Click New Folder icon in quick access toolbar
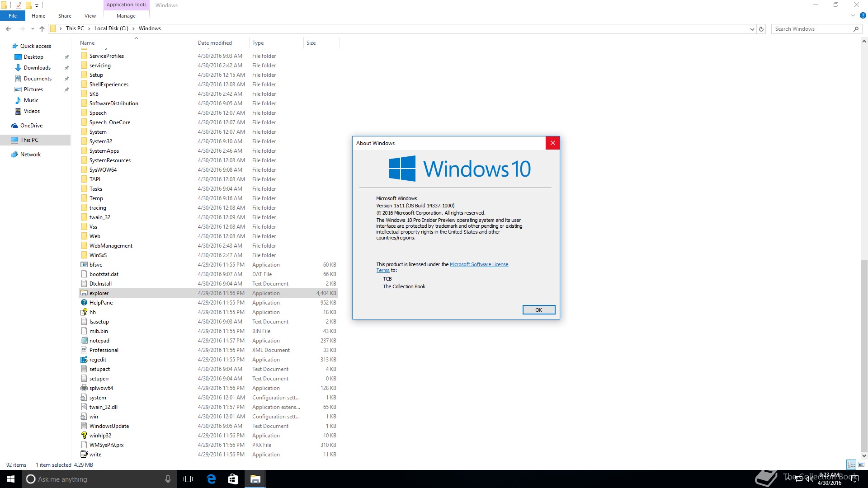This screenshot has width=868, height=488. [28, 5]
